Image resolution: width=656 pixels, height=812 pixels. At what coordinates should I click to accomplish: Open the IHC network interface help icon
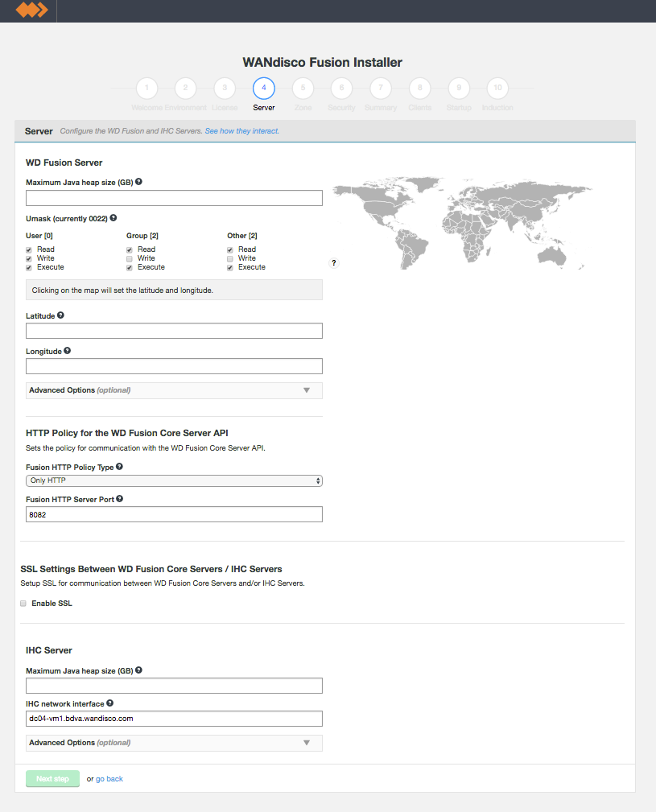[109, 703]
